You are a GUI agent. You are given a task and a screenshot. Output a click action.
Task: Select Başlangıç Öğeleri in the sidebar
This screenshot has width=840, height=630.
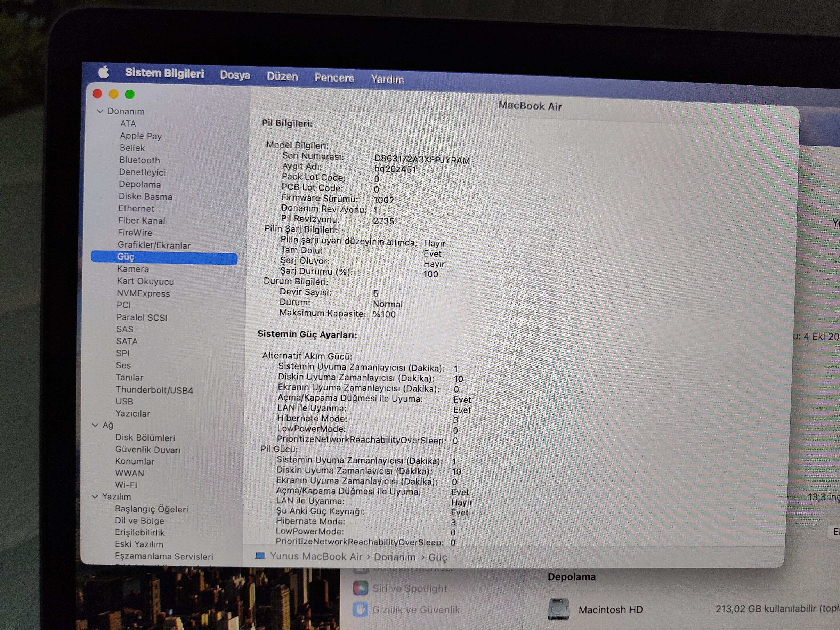click(152, 509)
